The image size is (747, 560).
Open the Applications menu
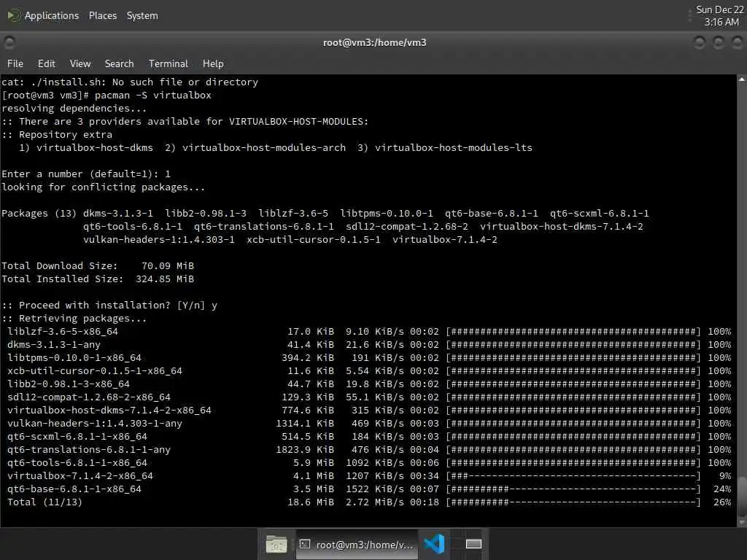coord(52,16)
